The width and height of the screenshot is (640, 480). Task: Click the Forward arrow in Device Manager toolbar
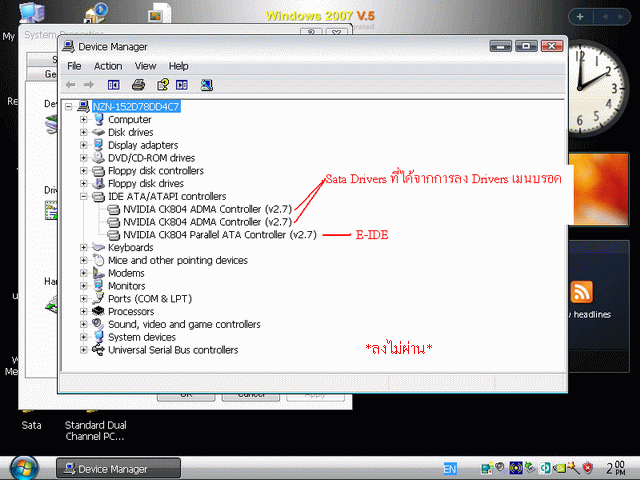(89, 85)
